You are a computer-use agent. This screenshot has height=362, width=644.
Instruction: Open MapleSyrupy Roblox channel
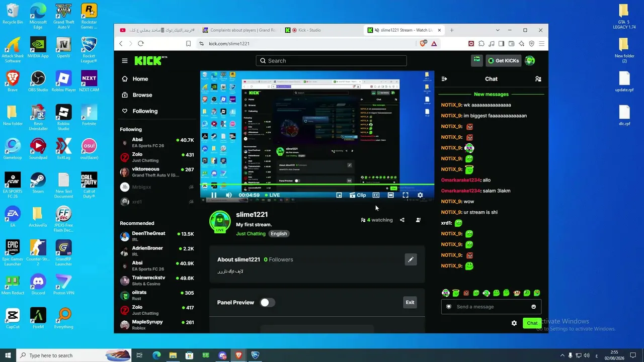(157, 325)
